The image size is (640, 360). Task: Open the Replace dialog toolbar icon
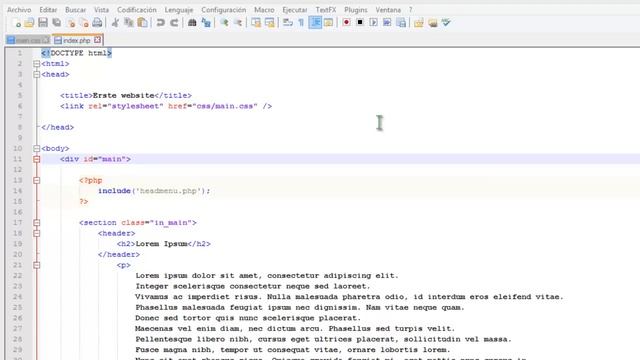click(206, 23)
